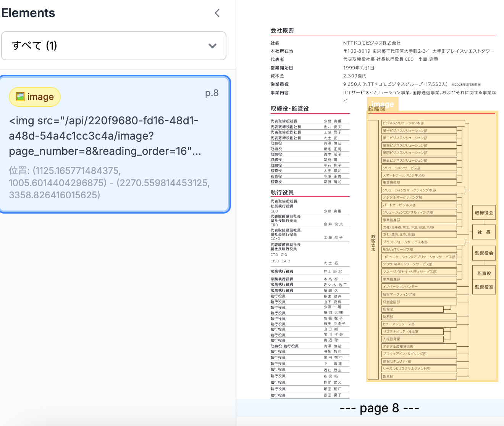The height and width of the screenshot is (426, 504).
Task: Click the デジタル改革推進部 box
Action: tap(419, 347)
